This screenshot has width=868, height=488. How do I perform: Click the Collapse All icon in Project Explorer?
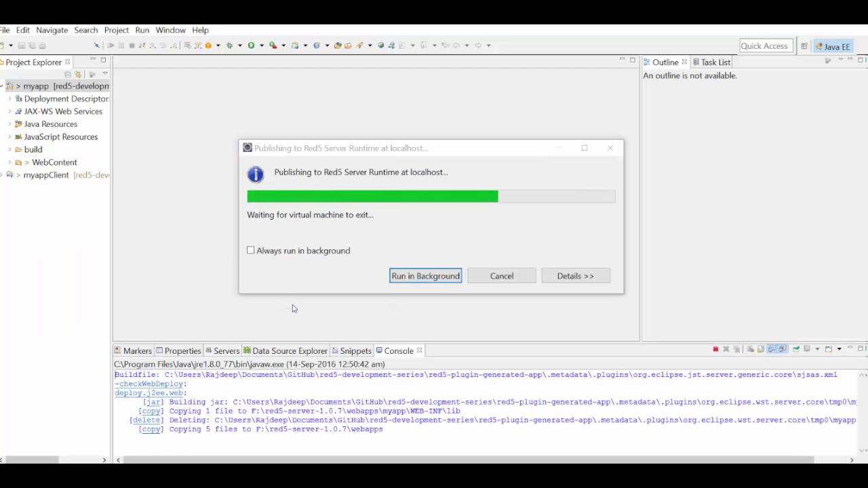pyautogui.click(x=68, y=74)
